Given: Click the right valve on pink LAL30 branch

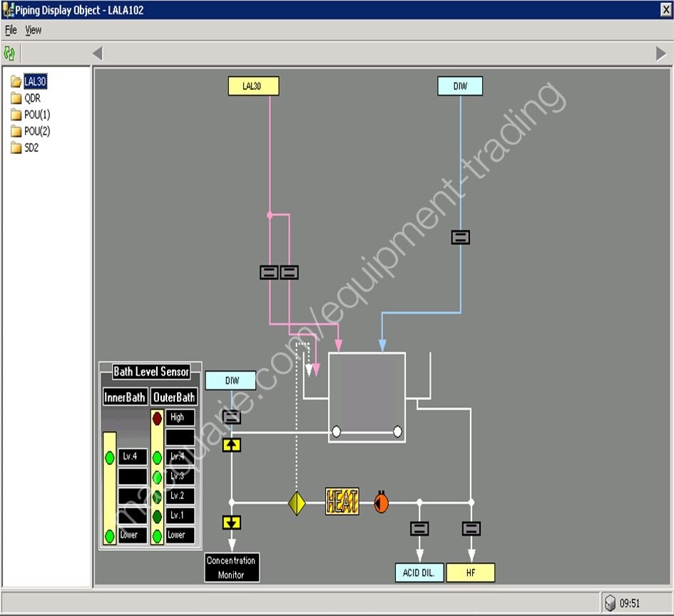Looking at the screenshot, I should 290,272.
